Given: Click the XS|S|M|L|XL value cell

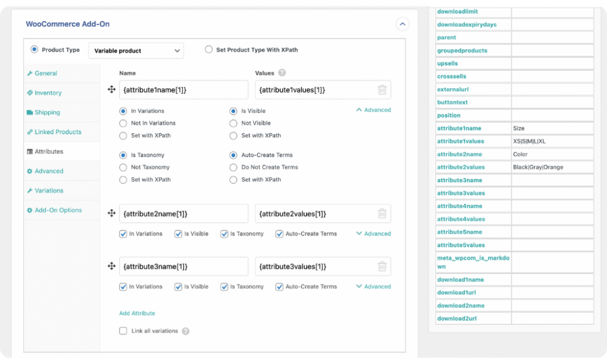Looking at the screenshot, I should [552, 141].
